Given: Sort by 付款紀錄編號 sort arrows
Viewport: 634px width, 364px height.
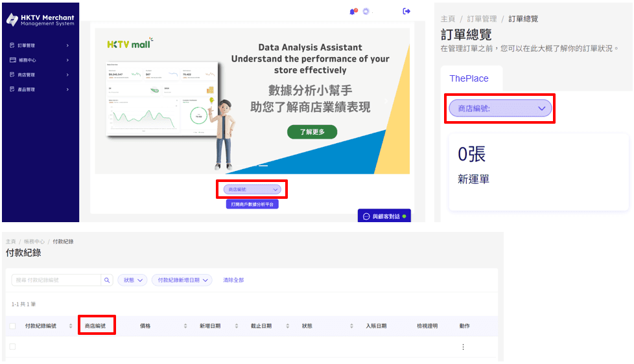Looking at the screenshot, I should [71, 326].
